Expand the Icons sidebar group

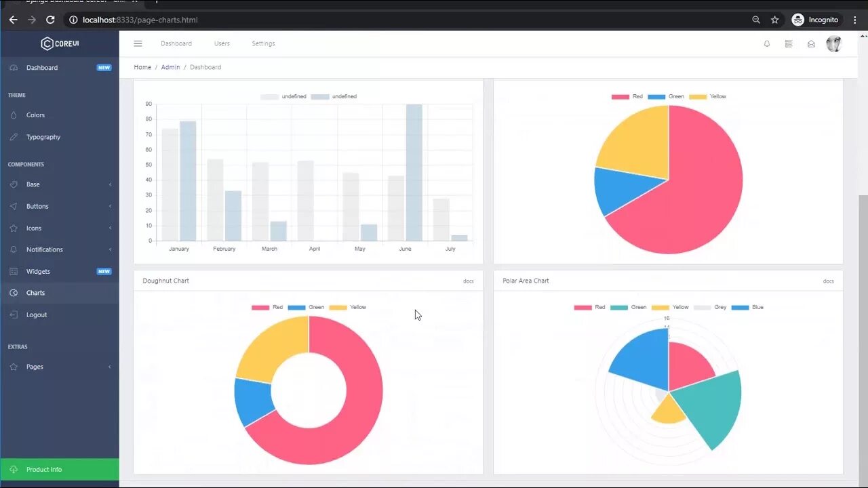tap(60, 228)
